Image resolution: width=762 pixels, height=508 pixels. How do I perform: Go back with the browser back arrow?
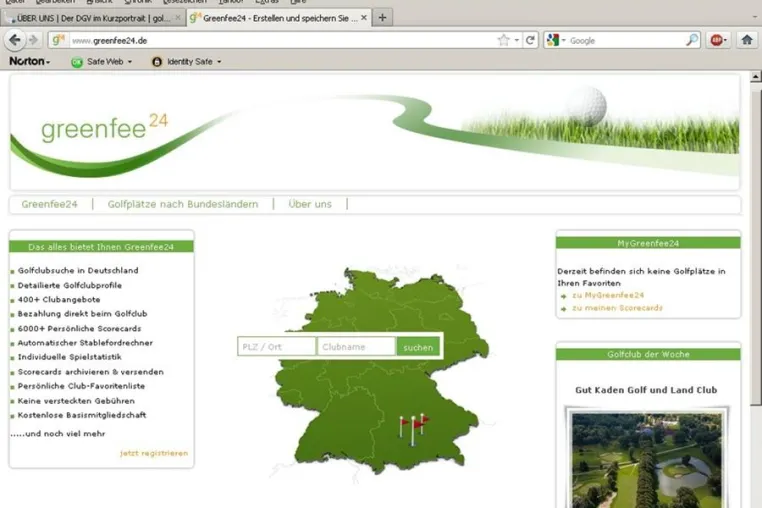coord(15,40)
